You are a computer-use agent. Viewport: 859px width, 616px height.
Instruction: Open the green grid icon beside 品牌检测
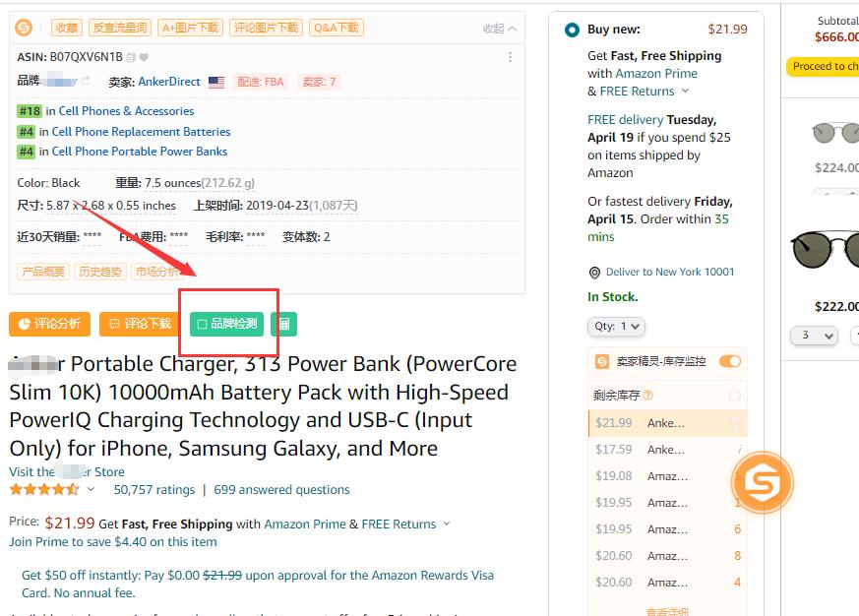point(283,324)
